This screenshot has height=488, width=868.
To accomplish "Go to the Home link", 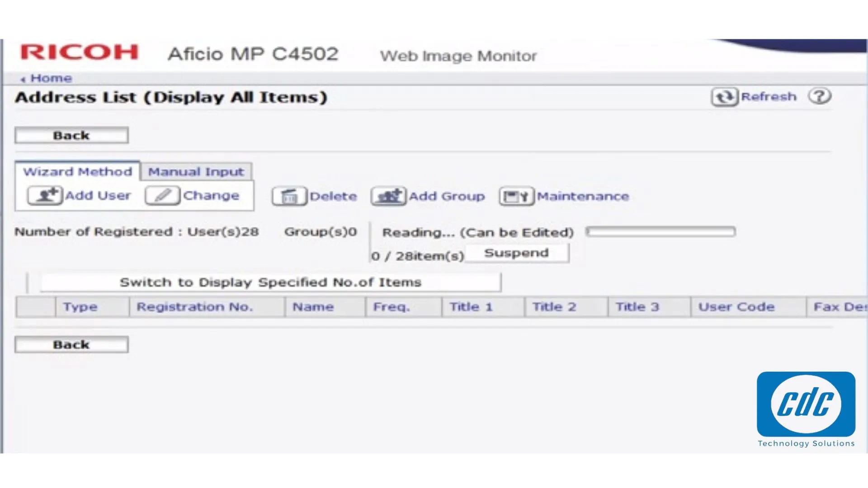I will tap(51, 78).
